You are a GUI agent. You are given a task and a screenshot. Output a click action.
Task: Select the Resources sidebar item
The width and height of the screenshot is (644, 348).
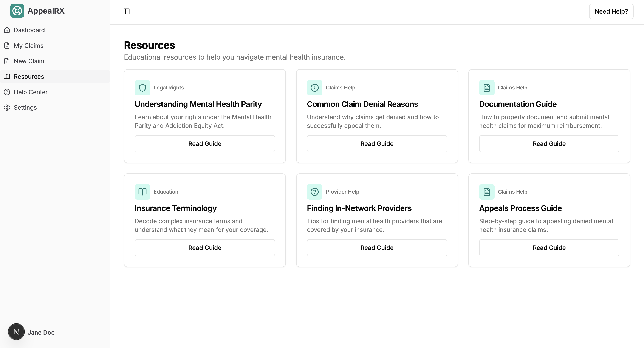[29, 76]
